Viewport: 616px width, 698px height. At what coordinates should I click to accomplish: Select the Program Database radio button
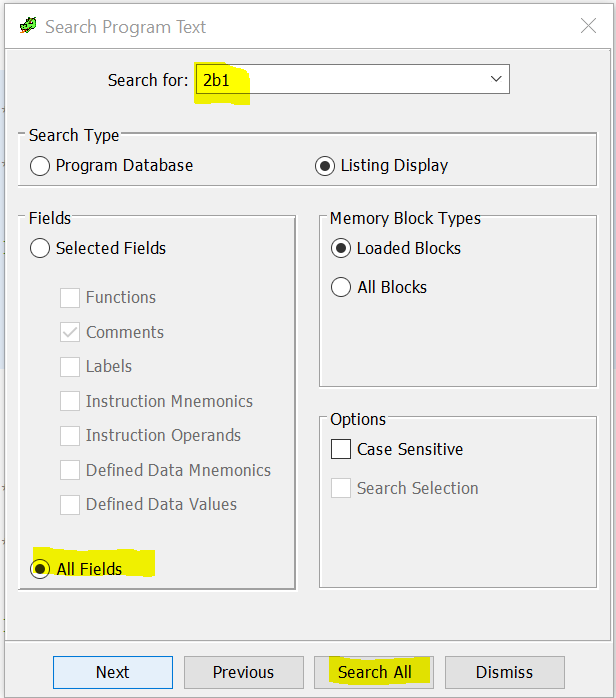40,166
